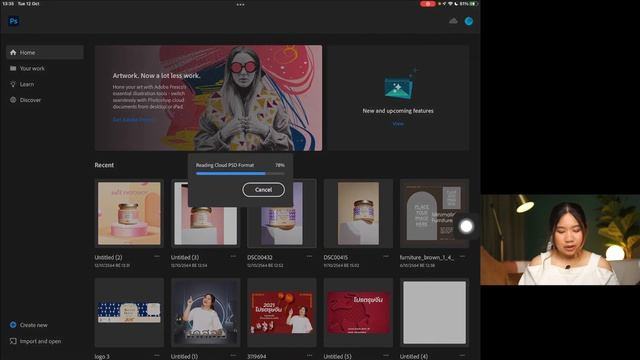This screenshot has height=360, width=640.
Task: Open the more options for 319694
Action: pos(309,356)
